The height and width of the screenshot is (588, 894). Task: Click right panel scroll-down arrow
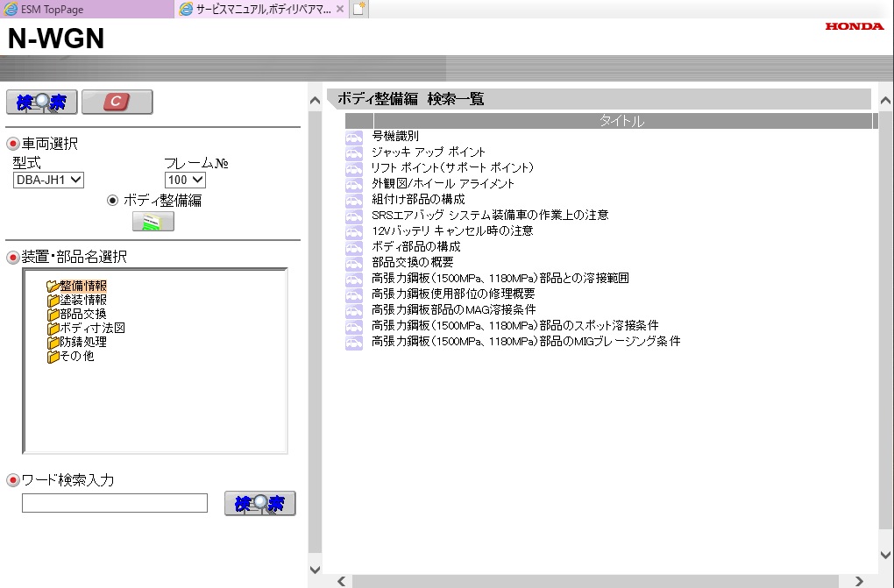click(x=885, y=555)
